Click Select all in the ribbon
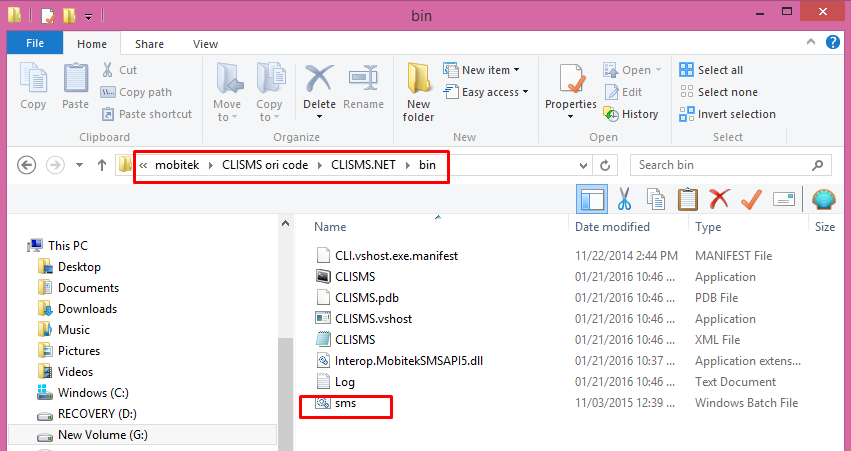 coord(711,70)
